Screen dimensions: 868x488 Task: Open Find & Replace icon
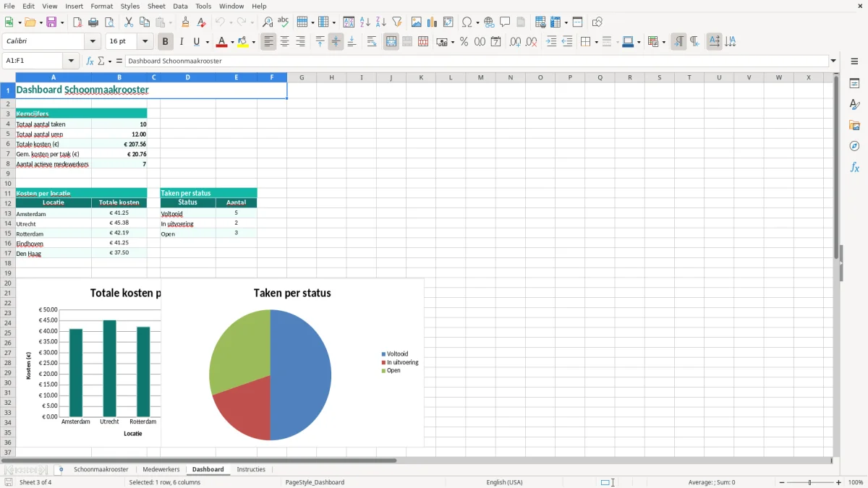click(268, 22)
